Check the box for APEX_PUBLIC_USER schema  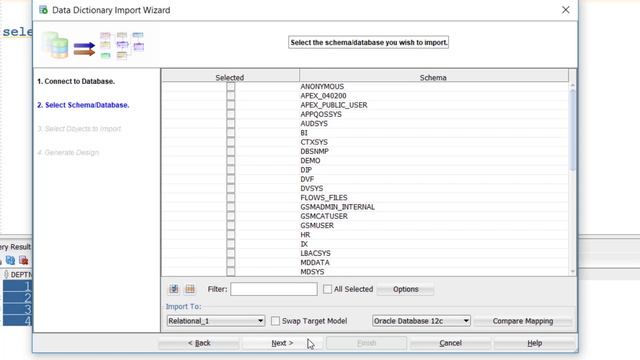coord(231,105)
